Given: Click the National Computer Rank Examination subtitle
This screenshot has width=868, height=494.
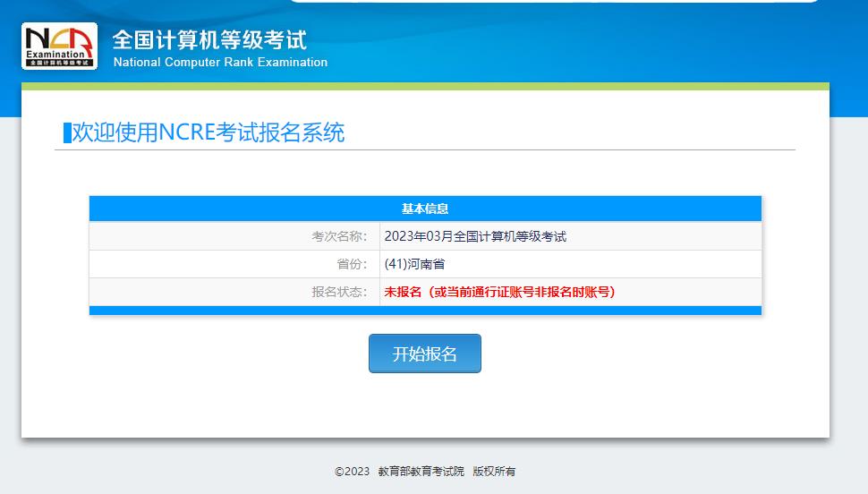Looking at the screenshot, I should pos(220,62).
